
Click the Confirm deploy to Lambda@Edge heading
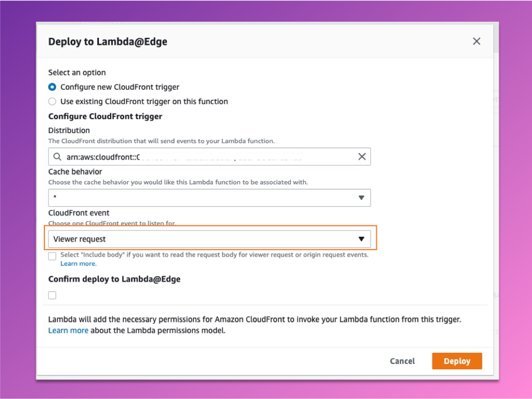coord(114,279)
